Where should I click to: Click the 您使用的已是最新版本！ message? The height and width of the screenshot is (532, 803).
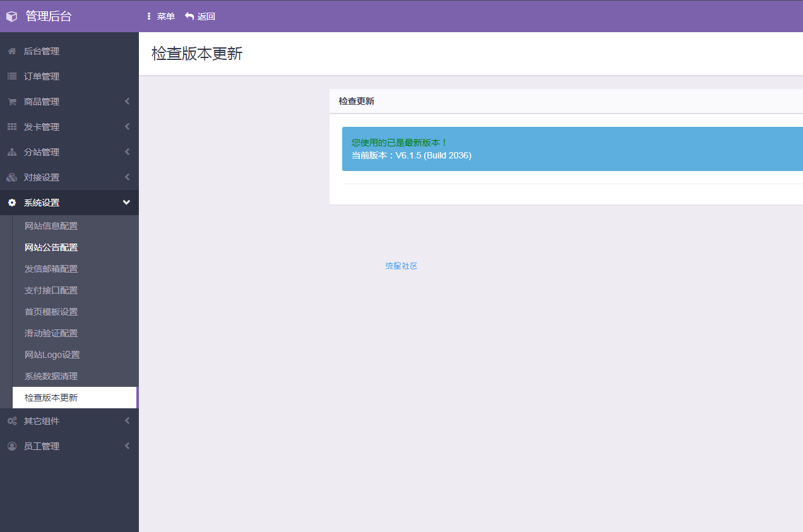tap(400, 143)
